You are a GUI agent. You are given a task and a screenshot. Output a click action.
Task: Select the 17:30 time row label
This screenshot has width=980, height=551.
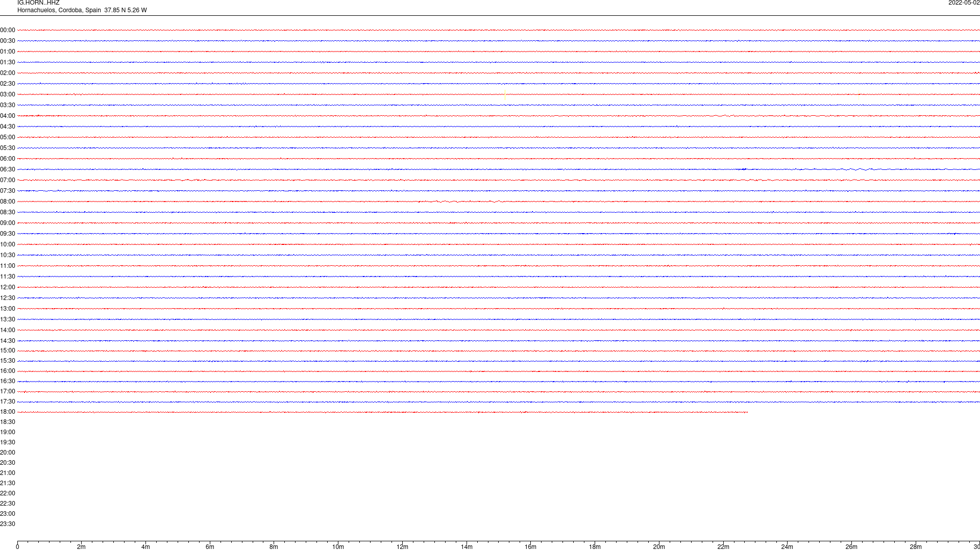[8, 402]
